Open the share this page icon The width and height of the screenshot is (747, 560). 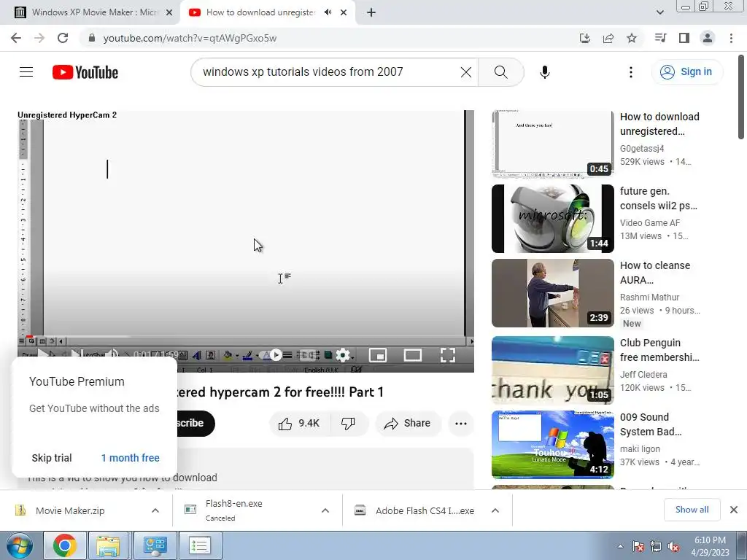pos(608,38)
